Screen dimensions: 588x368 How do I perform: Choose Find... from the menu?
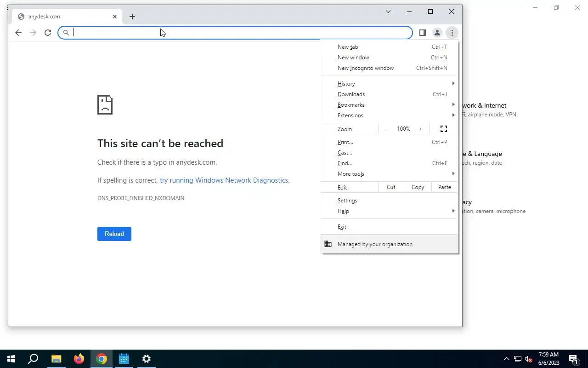(x=389, y=163)
